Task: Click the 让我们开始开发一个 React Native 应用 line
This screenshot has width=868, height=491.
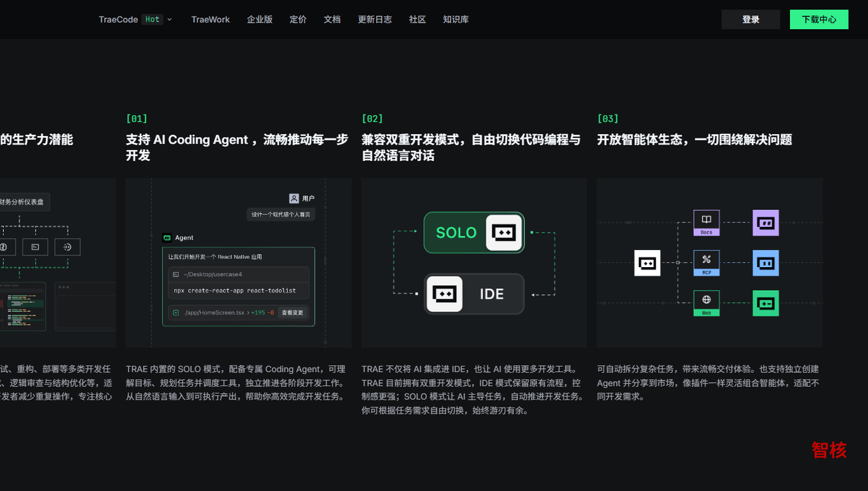Action: click(215, 257)
